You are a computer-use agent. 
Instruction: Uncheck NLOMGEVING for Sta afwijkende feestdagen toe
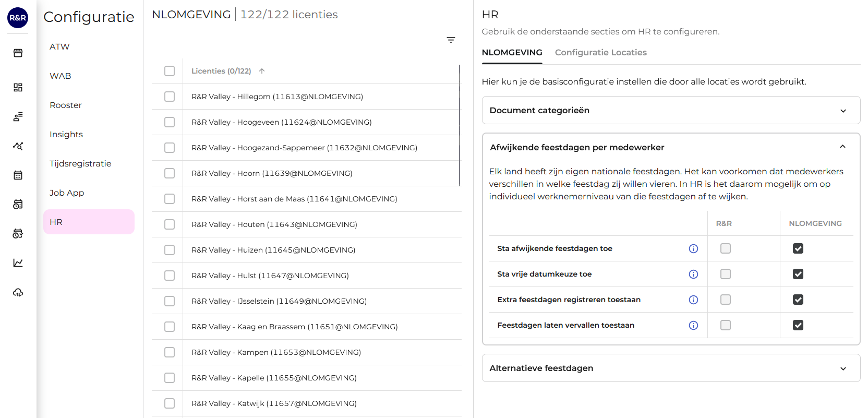click(x=798, y=248)
